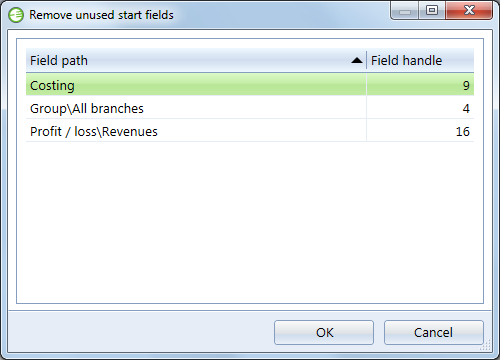This screenshot has width=500, height=360.
Task: Maximize the dialog window
Action: coord(432,11)
